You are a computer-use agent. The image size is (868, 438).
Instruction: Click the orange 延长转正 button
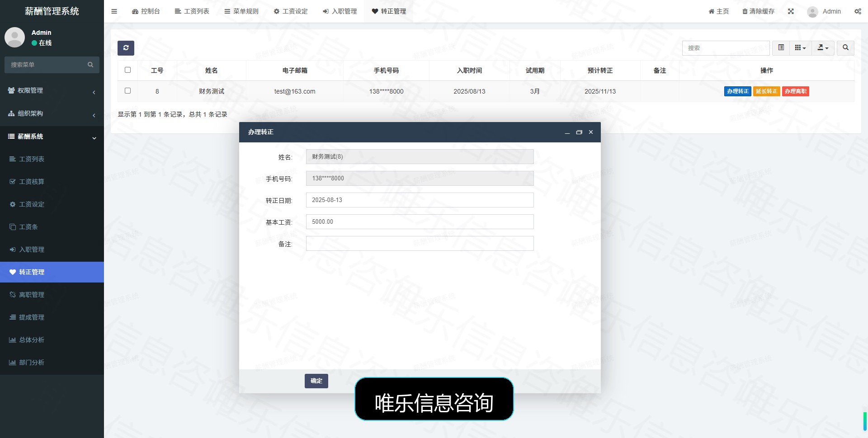pyautogui.click(x=767, y=91)
